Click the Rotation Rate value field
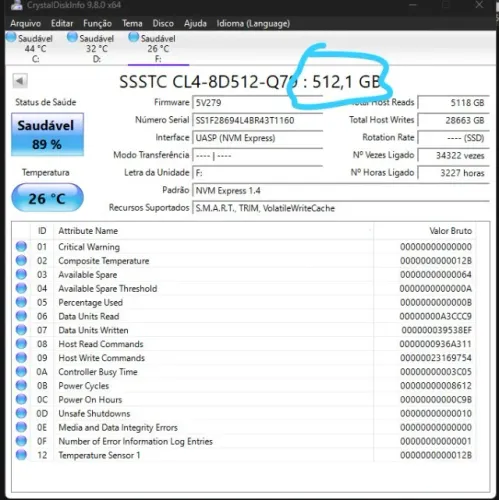 pyautogui.click(x=454, y=138)
